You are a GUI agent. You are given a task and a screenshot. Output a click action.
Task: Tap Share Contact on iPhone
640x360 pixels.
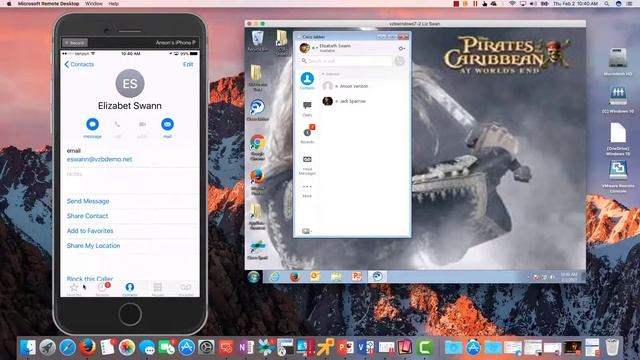(87, 216)
